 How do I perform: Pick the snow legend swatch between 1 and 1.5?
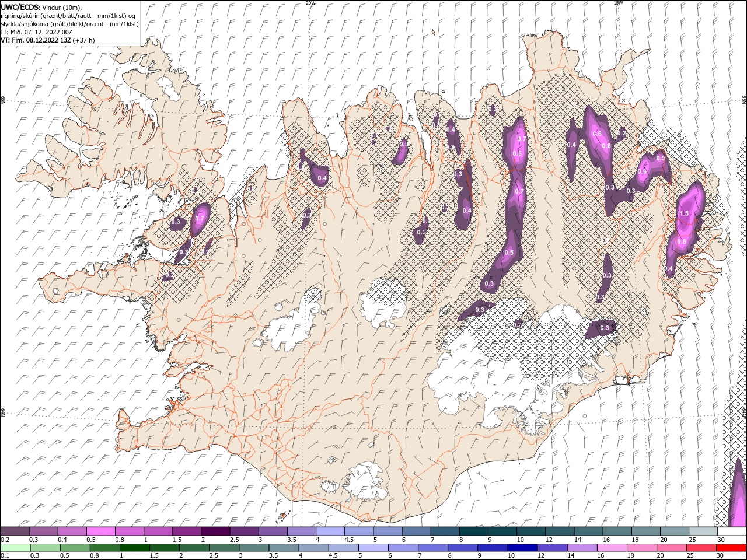158,531
